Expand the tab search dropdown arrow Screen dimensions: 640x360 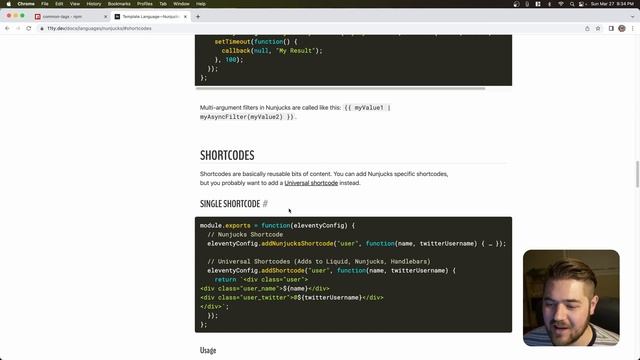click(x=632, y=17)
